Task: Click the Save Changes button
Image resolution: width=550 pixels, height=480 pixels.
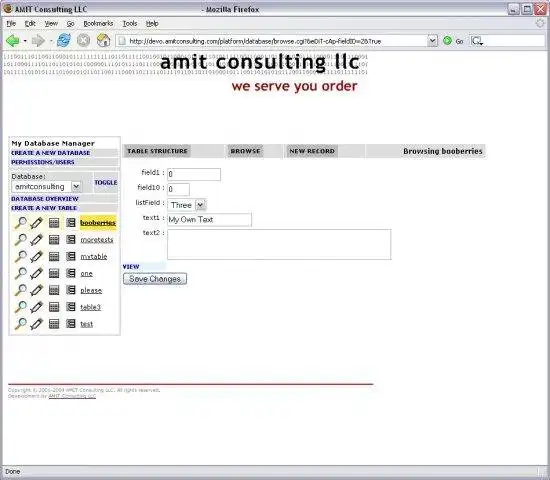Action: click(x=155, y=279)
